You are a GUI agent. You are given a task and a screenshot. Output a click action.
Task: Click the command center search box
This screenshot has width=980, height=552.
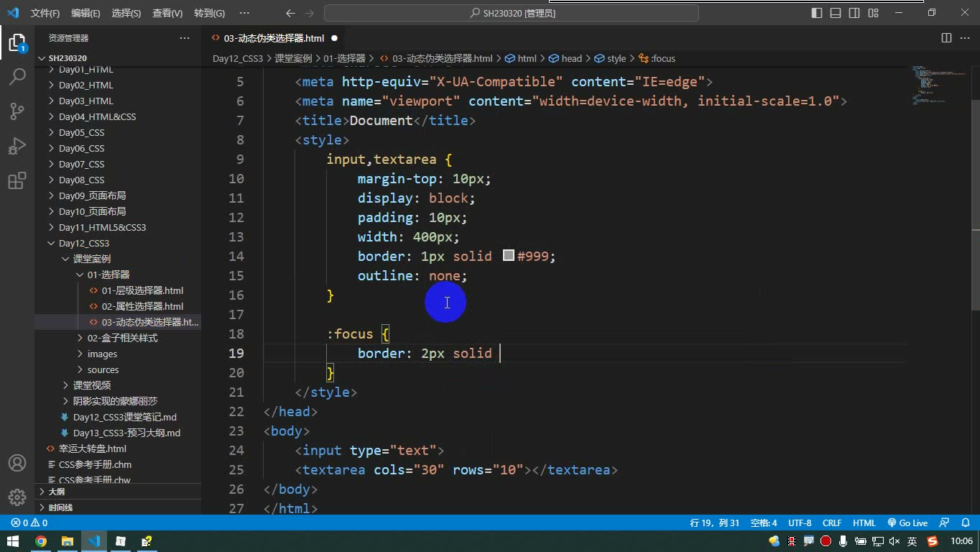tap(512, 13)
